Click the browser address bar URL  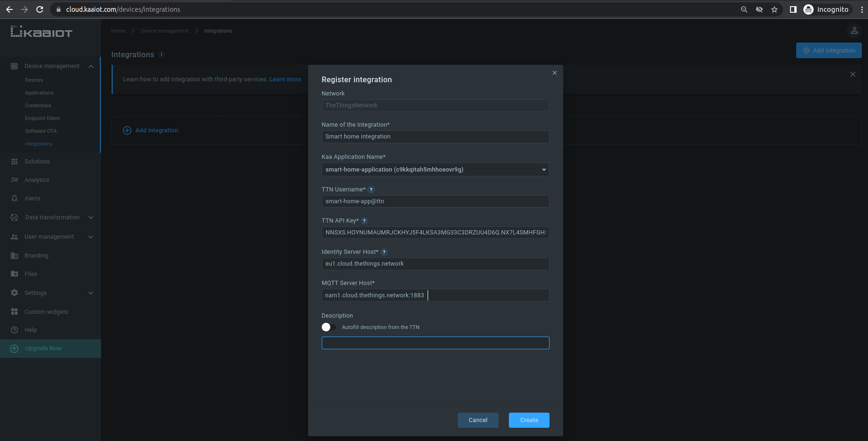(123, 9)
